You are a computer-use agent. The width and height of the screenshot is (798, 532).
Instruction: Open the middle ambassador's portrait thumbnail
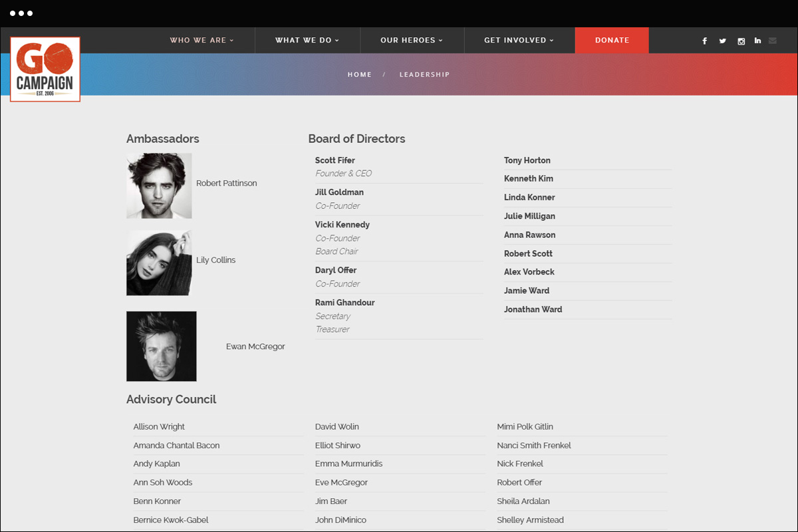[x=159, y=263]
